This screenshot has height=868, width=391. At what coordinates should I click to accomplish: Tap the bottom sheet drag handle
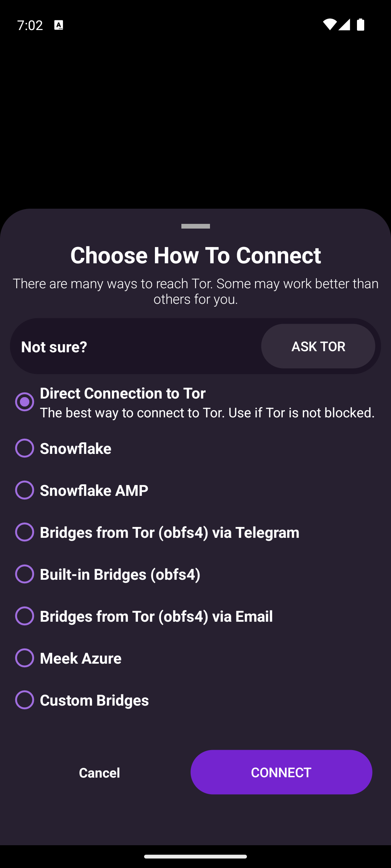[x=195, y=226]
